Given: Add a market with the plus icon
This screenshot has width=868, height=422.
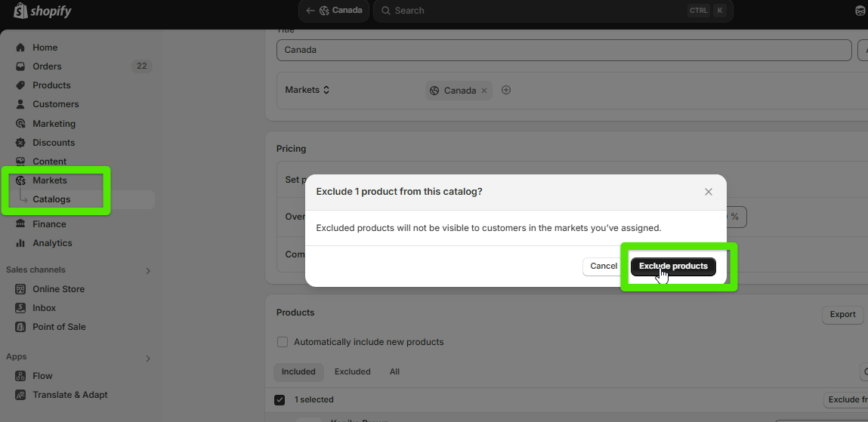Looking at the screenshot, I should [506, 90].
